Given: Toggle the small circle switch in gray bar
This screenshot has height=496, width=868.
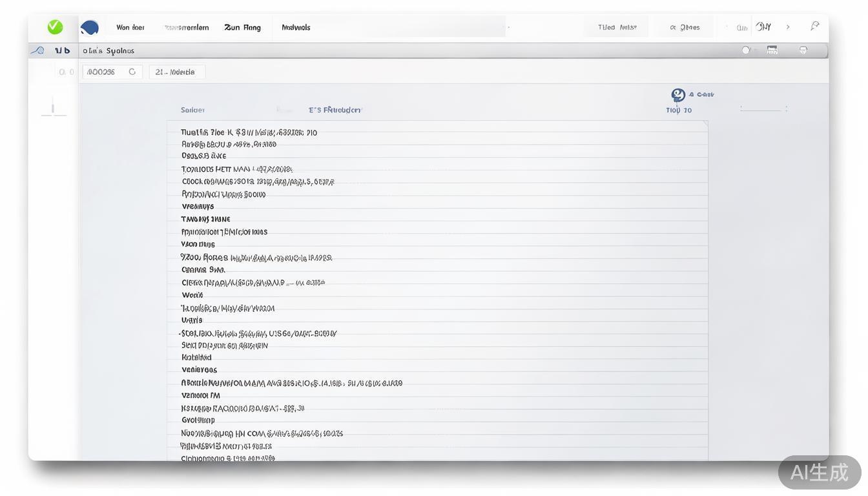Looking at the screenshot, I should (746, 50).
